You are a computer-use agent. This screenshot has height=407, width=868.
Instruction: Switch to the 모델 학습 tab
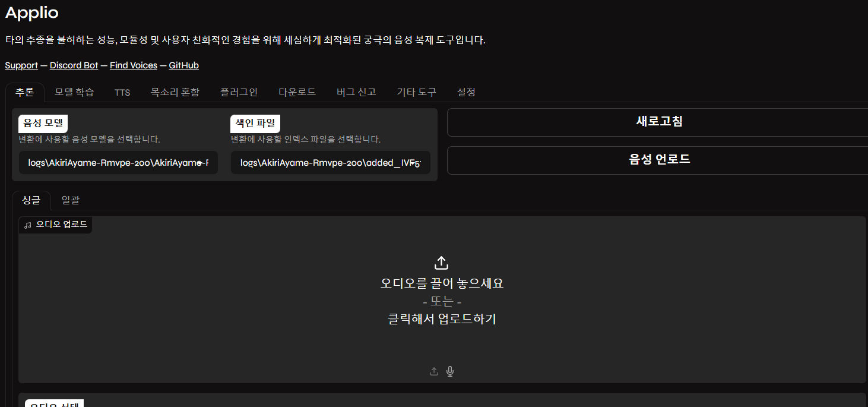coord(74,92)
